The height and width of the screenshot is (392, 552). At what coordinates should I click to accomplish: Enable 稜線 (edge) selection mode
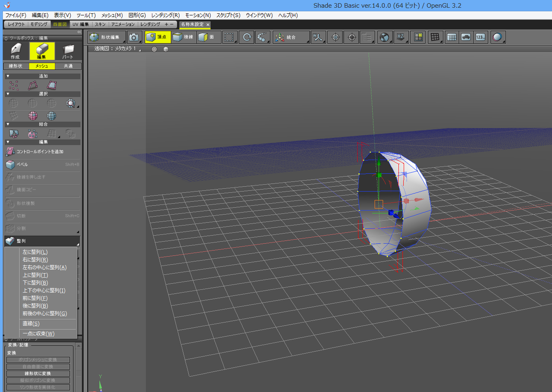click(184, 38)
